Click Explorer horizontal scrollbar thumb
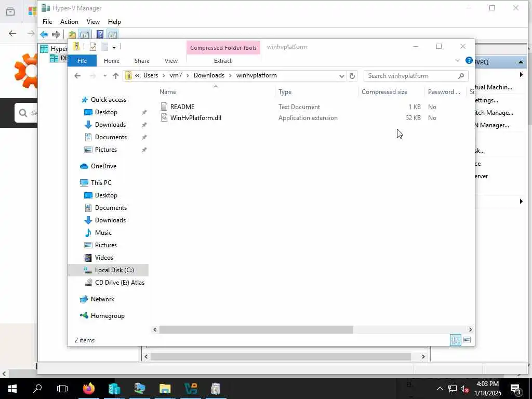The height and width of the screenshot is (399, 532). (256, 329)
